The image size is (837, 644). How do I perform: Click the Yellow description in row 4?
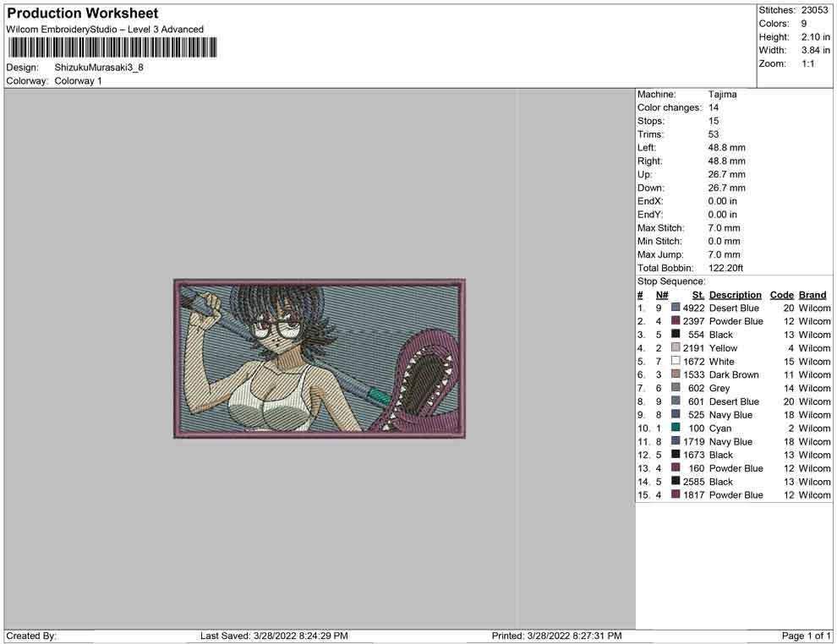click(x=724, y=348)
